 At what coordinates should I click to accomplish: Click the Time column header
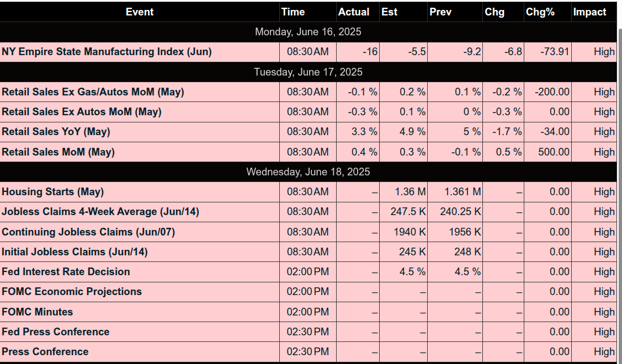pyautogui.click(x=293, y=12)
